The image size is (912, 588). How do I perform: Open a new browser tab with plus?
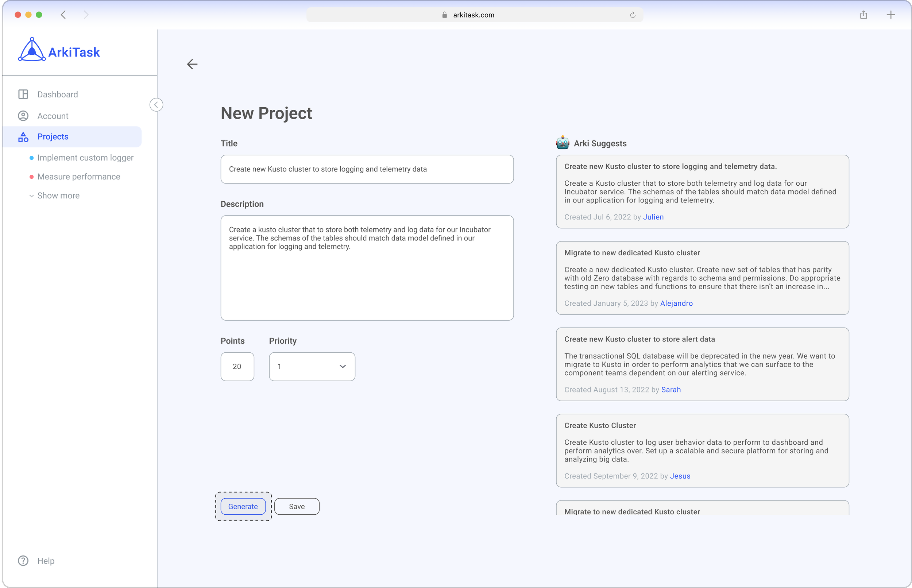pyautogui.click(x=890, y=15)
